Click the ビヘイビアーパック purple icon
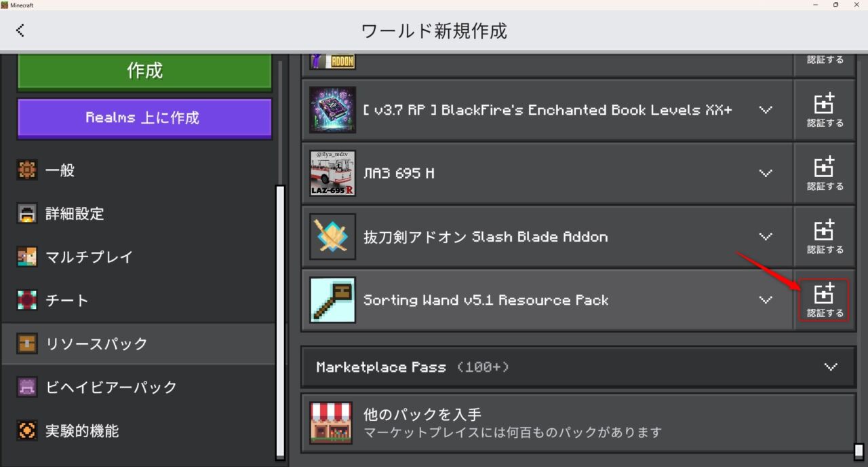This screenshot has width=868, height=467. (27, 387)
